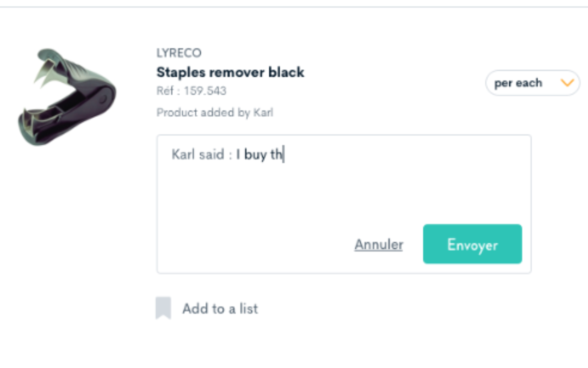This screenshot has width=588, height=368.
Task: Click the reference "Réf : 159.543"
Action: (192, 90)
